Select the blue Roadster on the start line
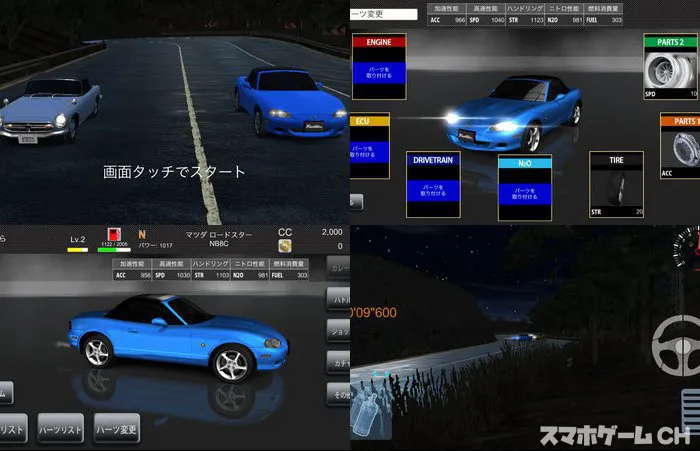This screenshot has width=700, height=451. (x=291, y=102)
